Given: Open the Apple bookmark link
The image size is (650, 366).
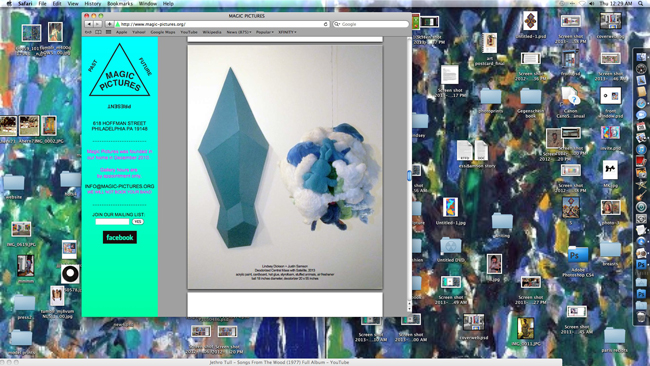Looking at the screenshot, I should click(121, 32).
